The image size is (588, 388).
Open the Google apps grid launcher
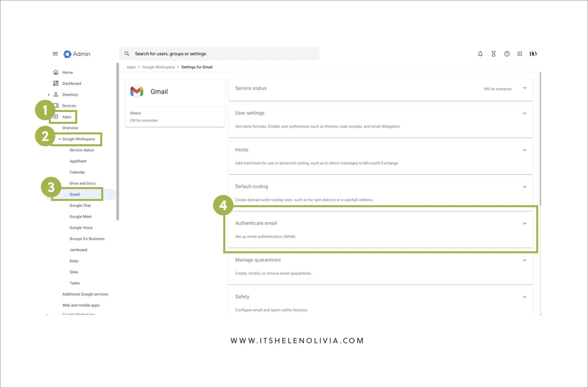coord(520,54)
